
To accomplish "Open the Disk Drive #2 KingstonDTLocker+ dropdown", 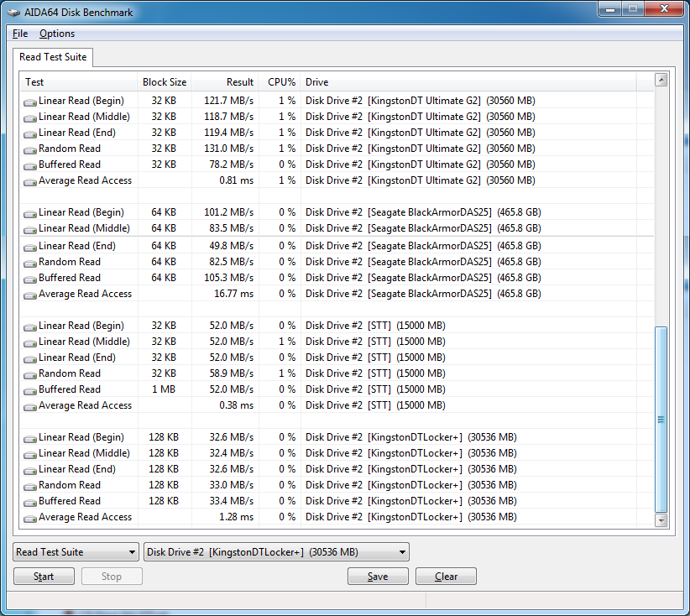I will [276, 551].
